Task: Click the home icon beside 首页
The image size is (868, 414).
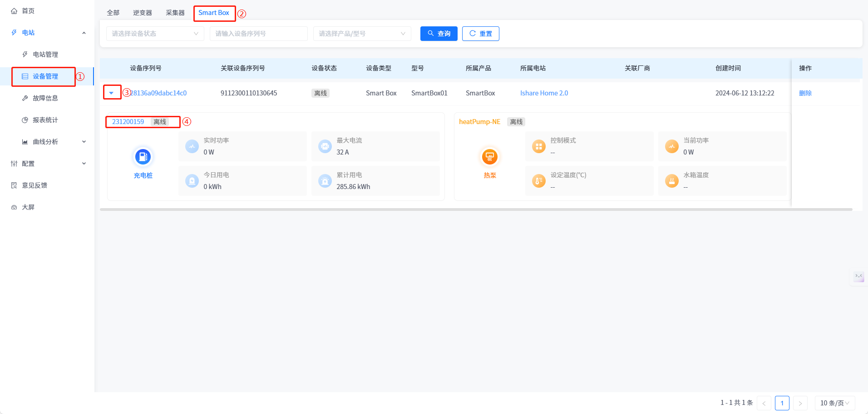Action: pyautogui.click(x=14, y=11)
